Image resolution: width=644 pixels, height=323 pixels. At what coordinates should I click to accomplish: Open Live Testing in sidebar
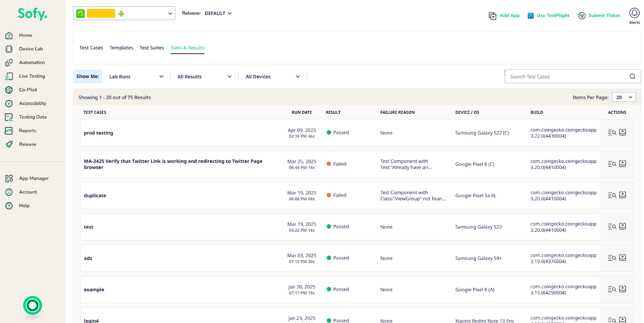click(x=32, y=76)
